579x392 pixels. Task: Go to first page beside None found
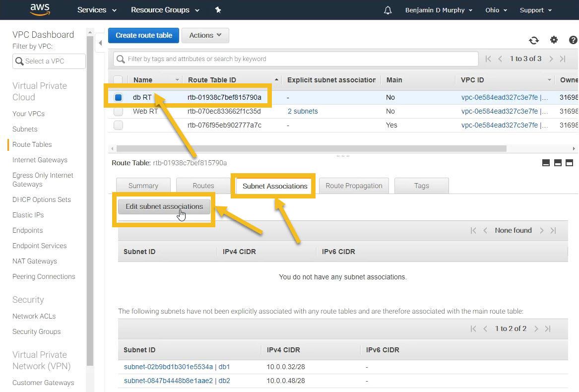pyautogui.click(x=473, y=231)
